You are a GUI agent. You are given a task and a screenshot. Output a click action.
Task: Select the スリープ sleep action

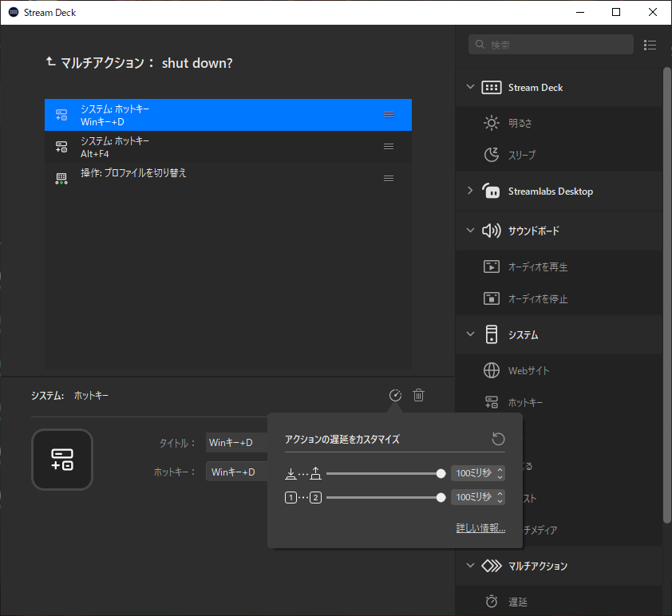[521, 155]
